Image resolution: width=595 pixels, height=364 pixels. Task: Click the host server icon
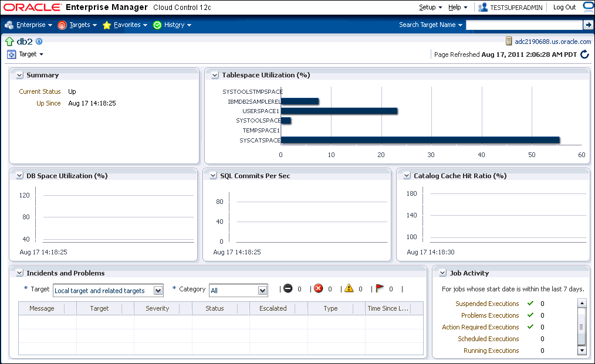click(509, 42)
